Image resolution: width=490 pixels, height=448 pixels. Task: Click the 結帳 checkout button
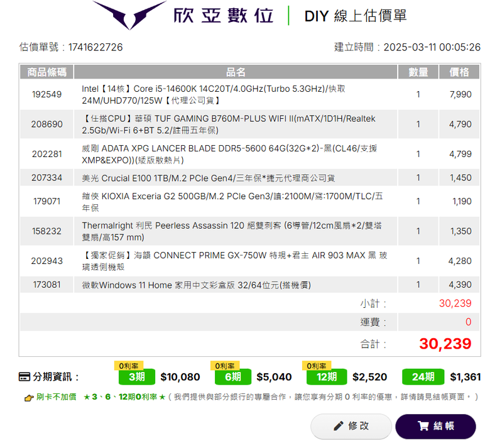pos(435,426)
